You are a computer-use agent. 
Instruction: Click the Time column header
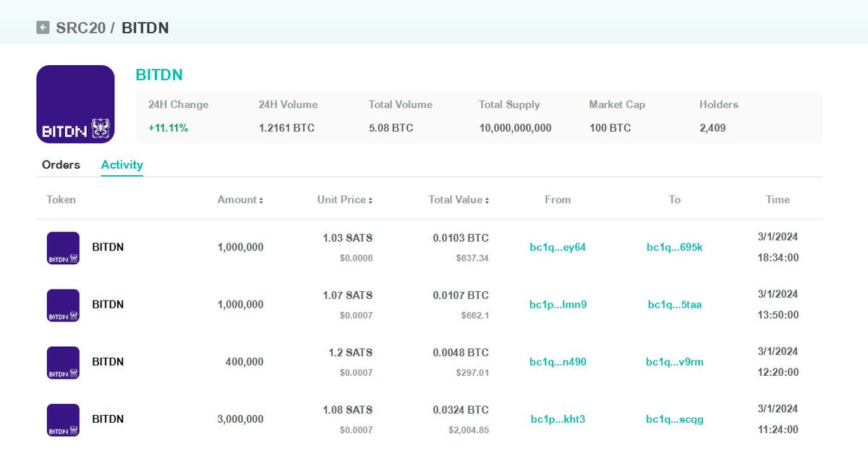point(778,200)
